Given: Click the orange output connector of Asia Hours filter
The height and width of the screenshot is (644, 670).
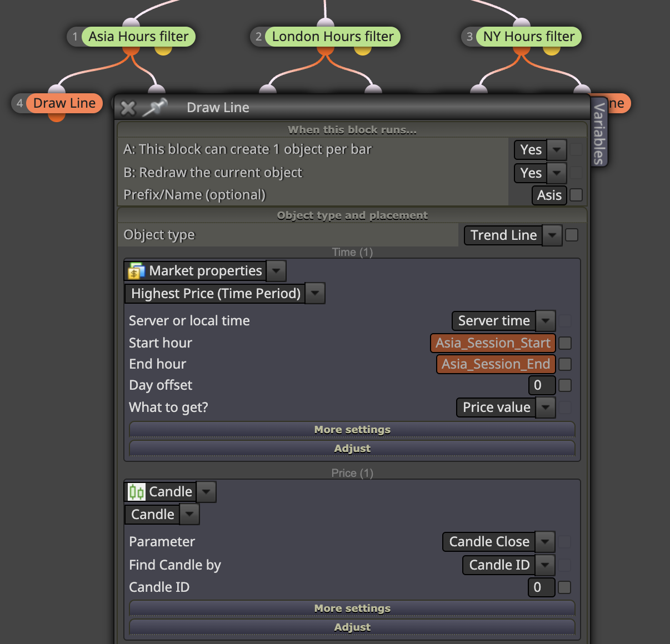Looking at the screenshot, I should 131,51.
